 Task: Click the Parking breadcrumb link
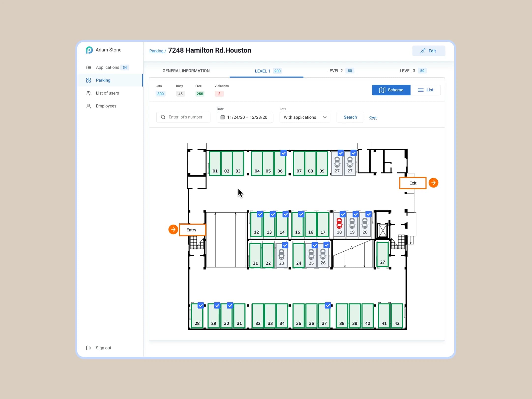(158, 51)
